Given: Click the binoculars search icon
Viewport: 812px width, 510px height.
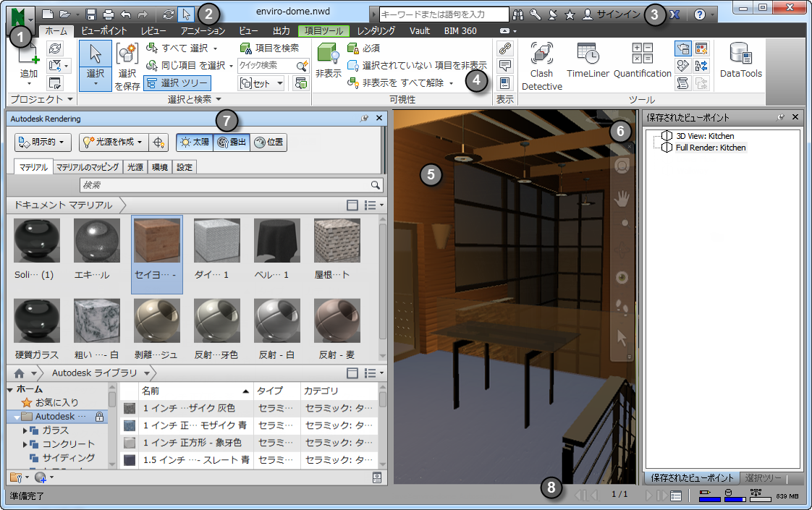Looking at the screenshot, I should 518,14.
